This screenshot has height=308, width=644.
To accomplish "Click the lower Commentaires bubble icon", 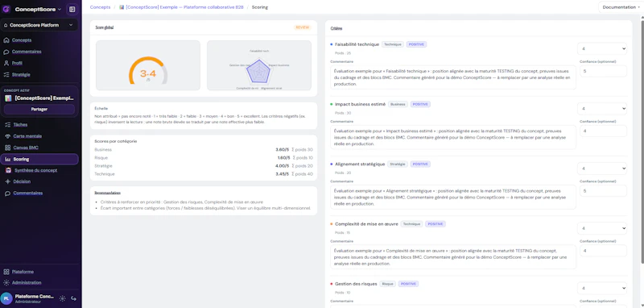I will 7,194.
